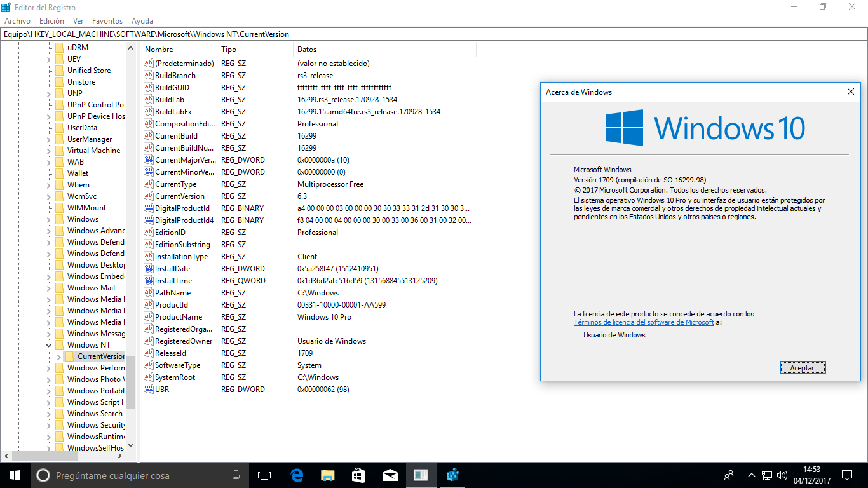
Task: Select the WindowsRuntime tree item
Action: 97,437
